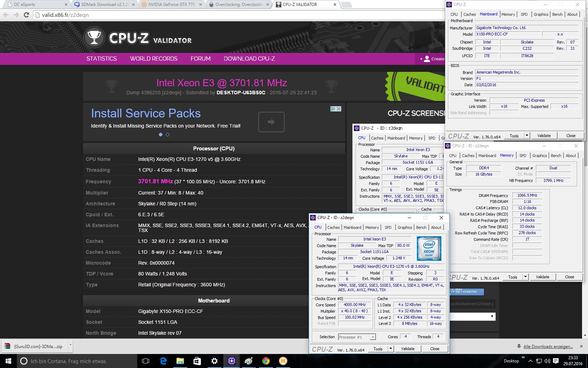Click Close button in Mainboard CPU-Z window

click(x=571, y=136)
